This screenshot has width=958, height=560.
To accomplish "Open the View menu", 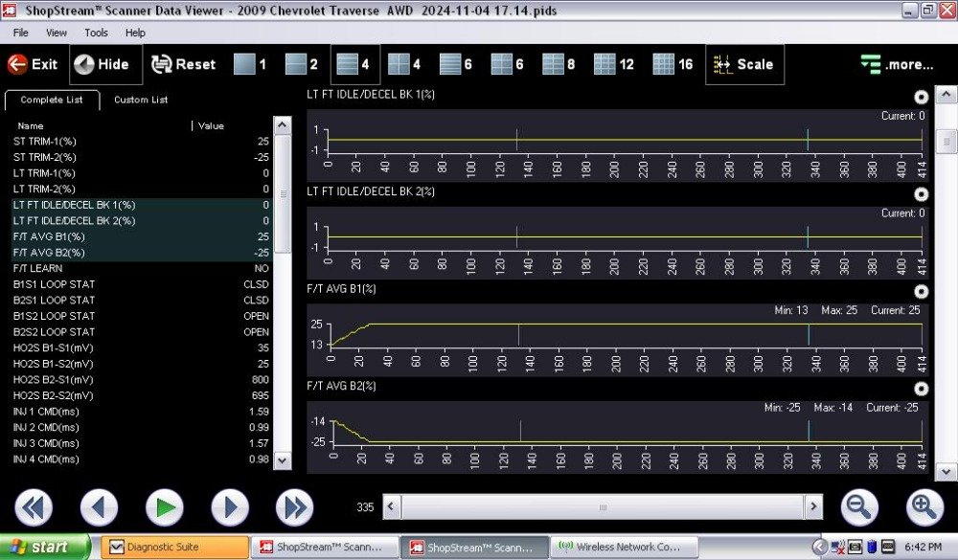I will click(57, 33).
